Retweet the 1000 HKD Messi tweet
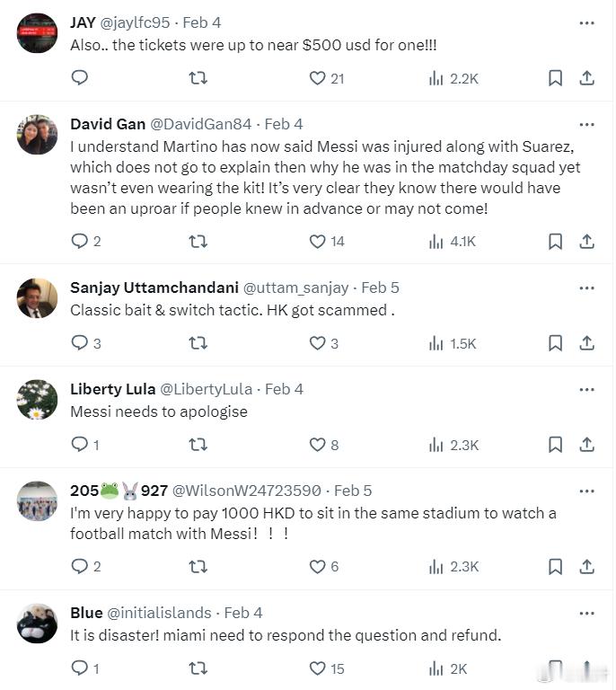Viewport: 616px width, 690px height. (x=198, y=566)
